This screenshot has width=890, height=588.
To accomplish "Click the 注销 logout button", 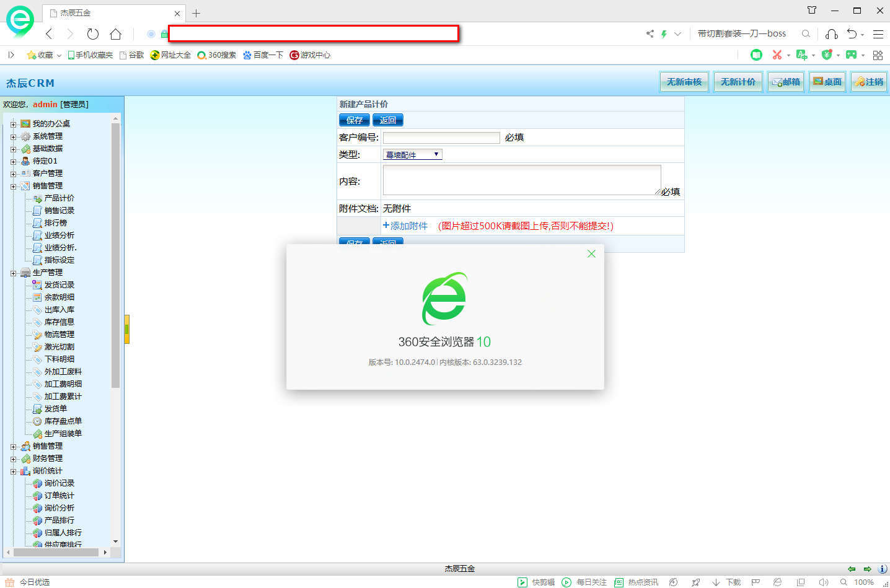I will tap(869, 82).
